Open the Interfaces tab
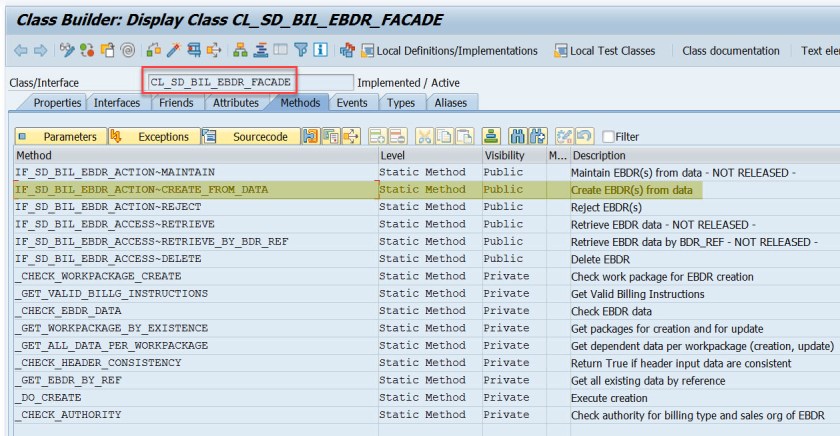 117,103
